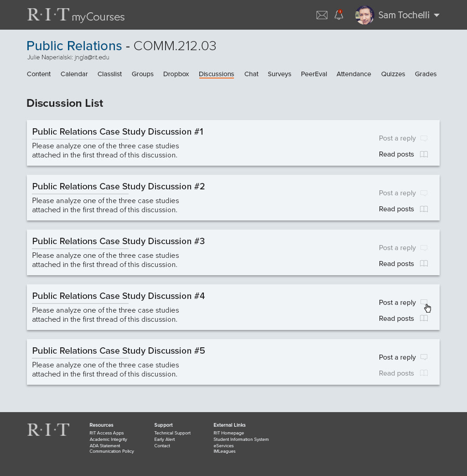This screenshot has width=467, height=476.
Task: Click the Public Relations course title link
Action: click(74, 46)
